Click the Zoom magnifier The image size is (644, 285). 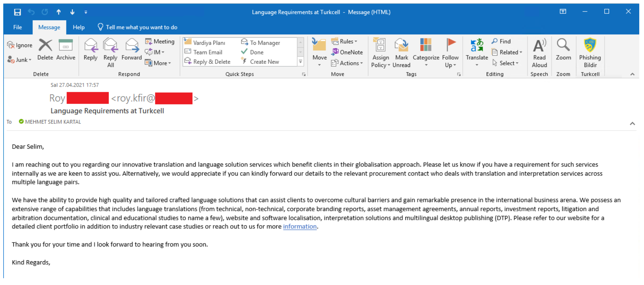[563, 49]
